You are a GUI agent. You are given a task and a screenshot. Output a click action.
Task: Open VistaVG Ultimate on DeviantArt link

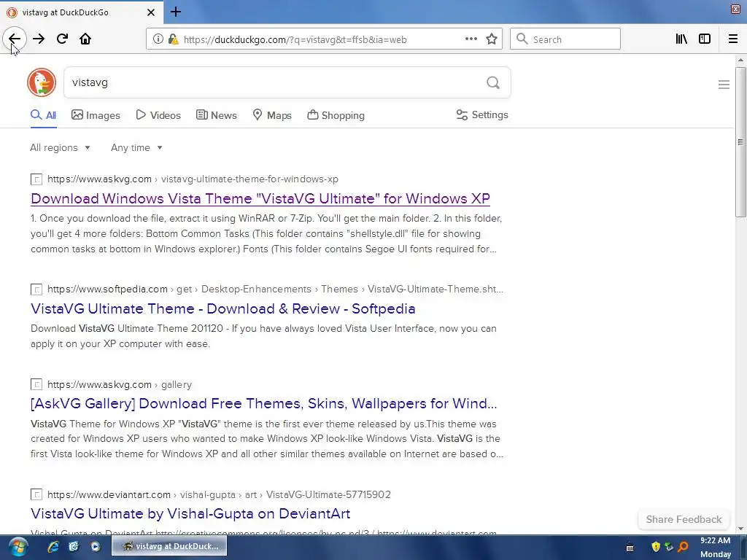[190, 514]
